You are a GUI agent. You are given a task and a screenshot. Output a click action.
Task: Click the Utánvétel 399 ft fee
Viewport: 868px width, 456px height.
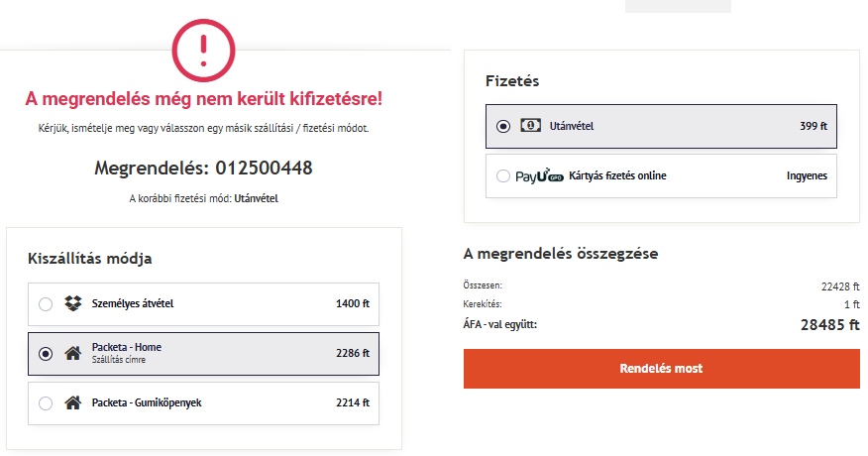(814, 126)
